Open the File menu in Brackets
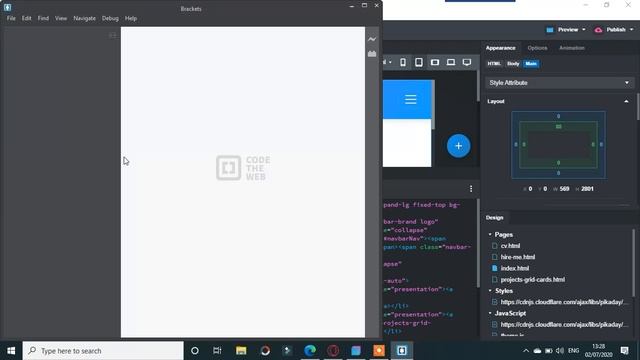 point(11,18)
